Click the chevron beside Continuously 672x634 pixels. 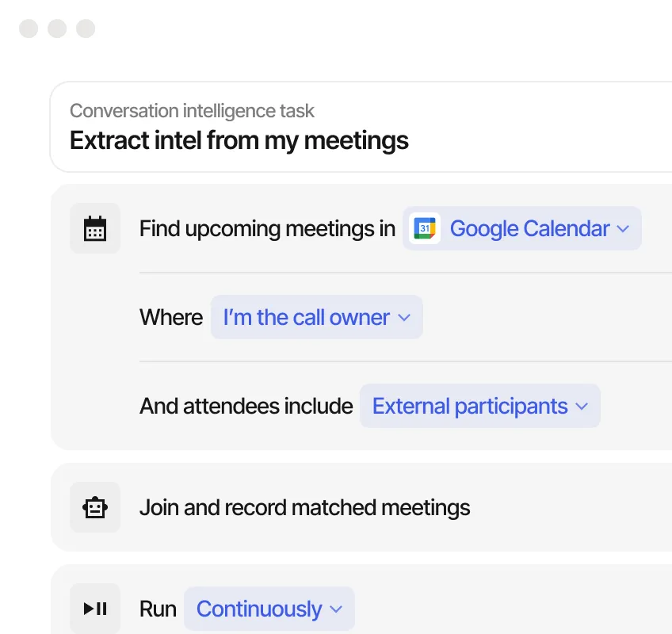click(336, 609)
